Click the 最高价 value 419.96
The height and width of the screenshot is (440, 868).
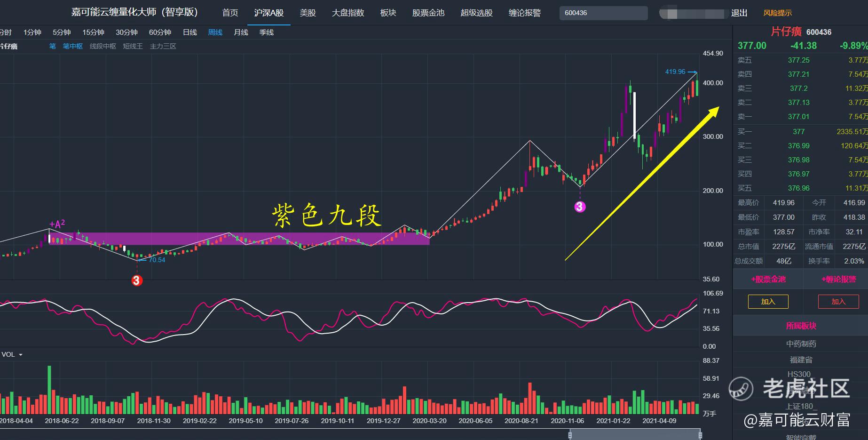pos(784,203)
